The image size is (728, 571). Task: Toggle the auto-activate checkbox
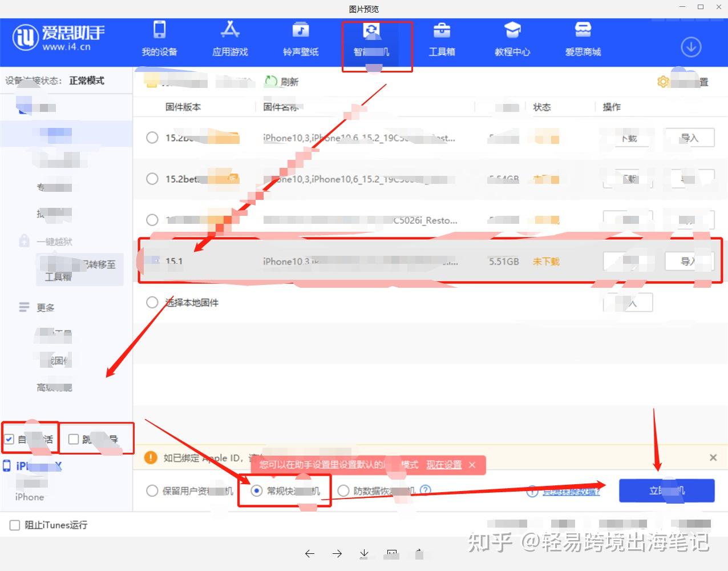click(9, 439)
